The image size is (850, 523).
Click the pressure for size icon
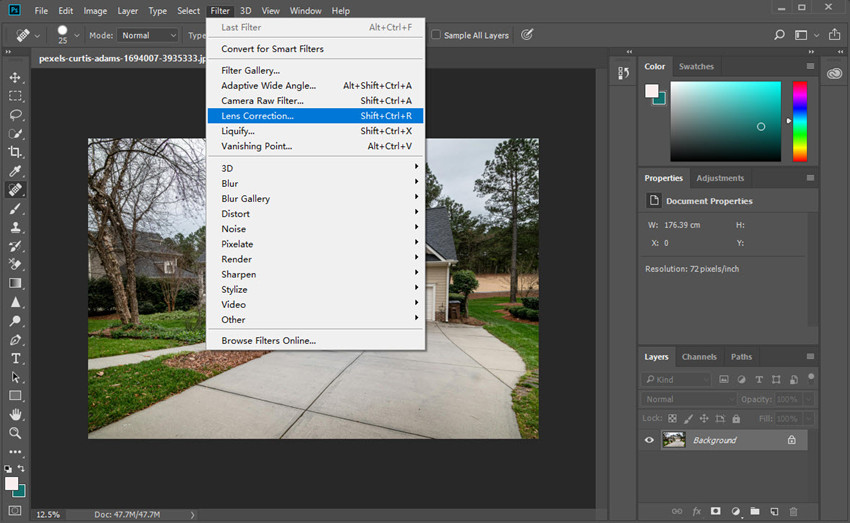click(x=527, y=35)
